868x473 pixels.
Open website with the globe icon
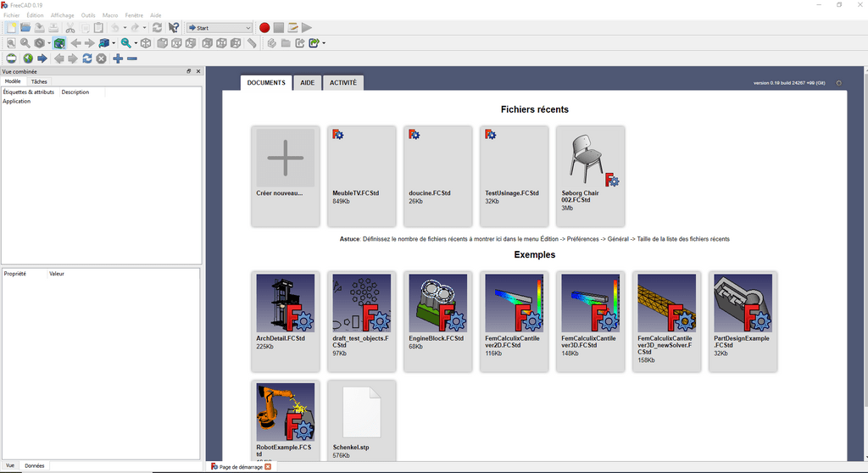(28, 58)
